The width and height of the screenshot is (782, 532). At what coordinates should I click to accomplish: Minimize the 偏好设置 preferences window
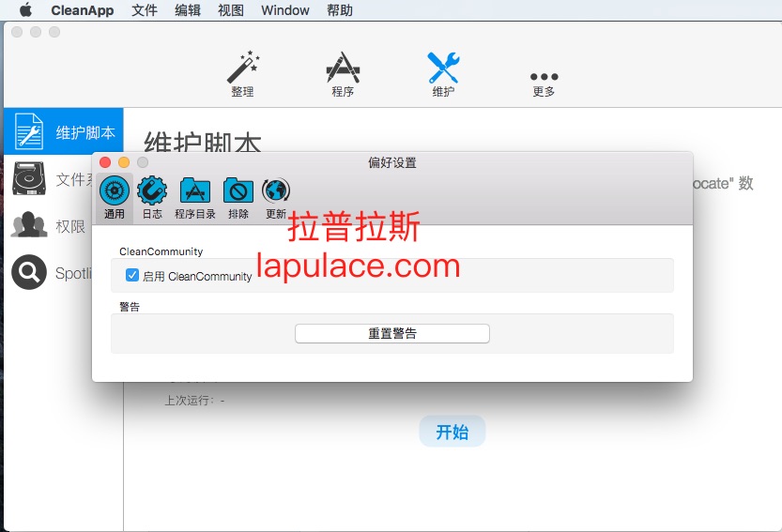[124, 162]
